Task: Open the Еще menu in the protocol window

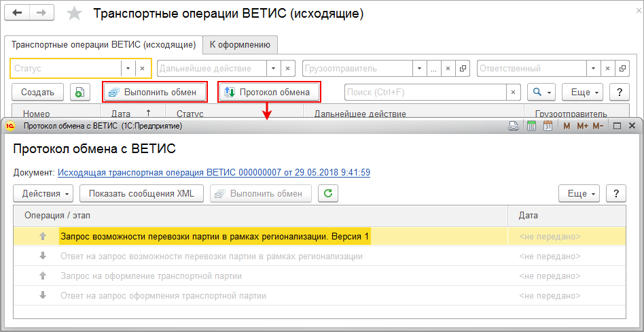Action: (x=579, y=193)
